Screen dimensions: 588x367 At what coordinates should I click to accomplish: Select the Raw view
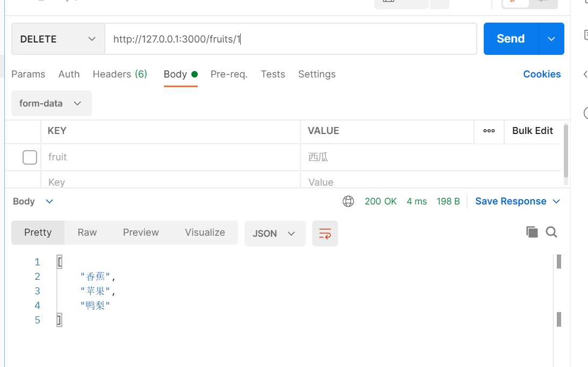point(87,232)
